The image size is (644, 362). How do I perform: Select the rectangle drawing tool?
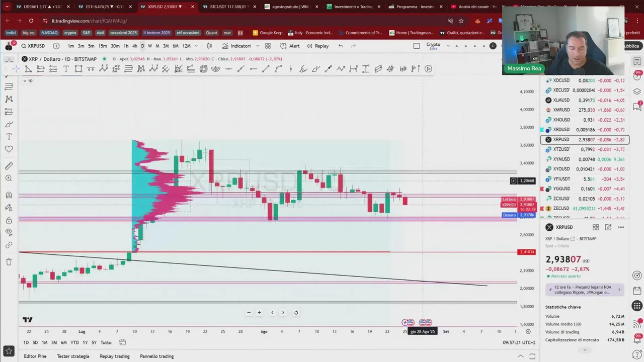(x=78, y=69)
